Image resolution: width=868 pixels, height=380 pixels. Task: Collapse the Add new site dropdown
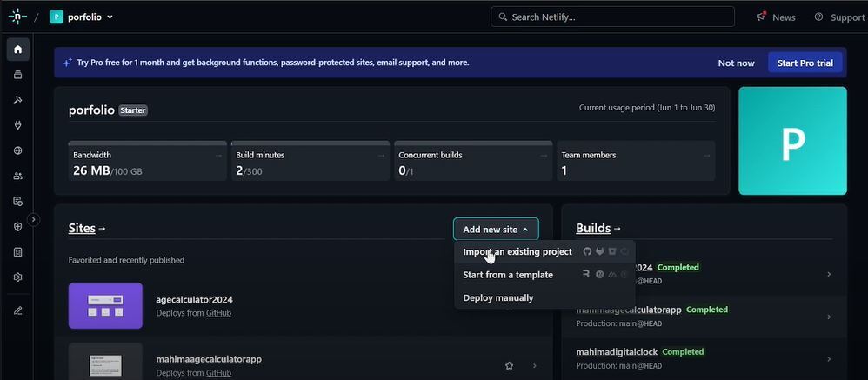pos(496,230)
